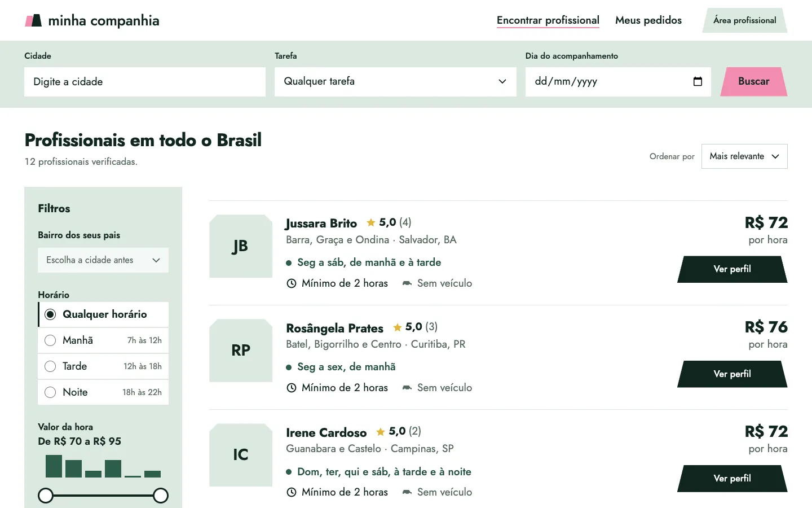Click the clock icon in Irene Cardoso's card
The image size is (812, 508).
(x=292, y=492)
